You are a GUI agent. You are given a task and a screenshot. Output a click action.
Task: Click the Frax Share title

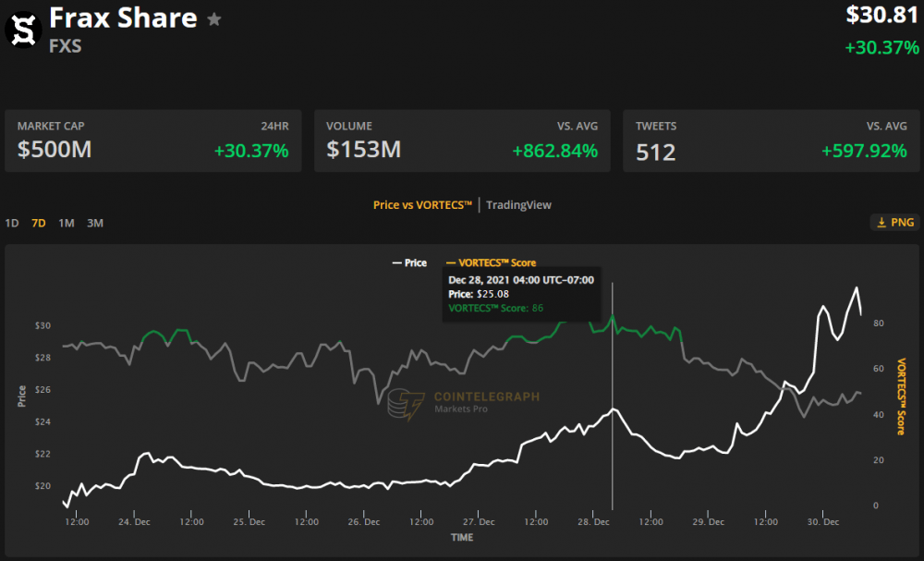123,18
